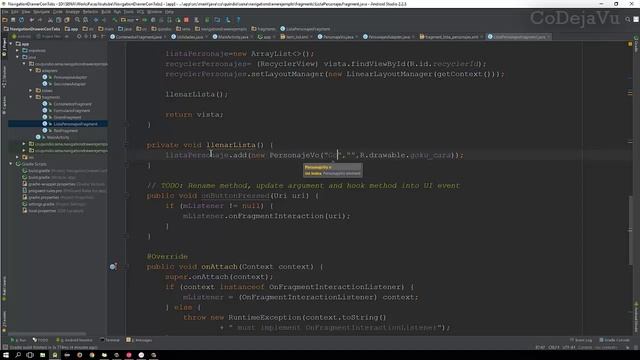Viewport: 640px width, 360px height.
Task: Switch to fragment_lista_personajes.xml tab
Action: (x=451, y=37)
